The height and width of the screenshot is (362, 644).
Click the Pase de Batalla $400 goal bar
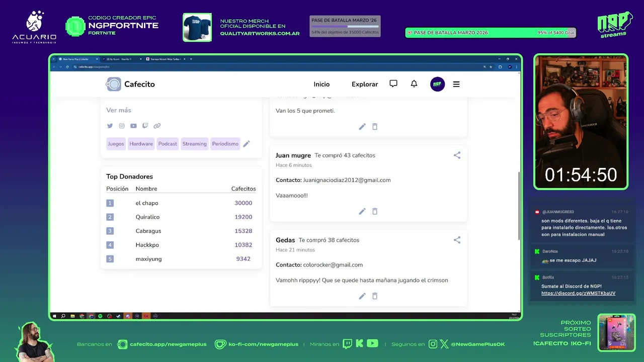(491, 33)
